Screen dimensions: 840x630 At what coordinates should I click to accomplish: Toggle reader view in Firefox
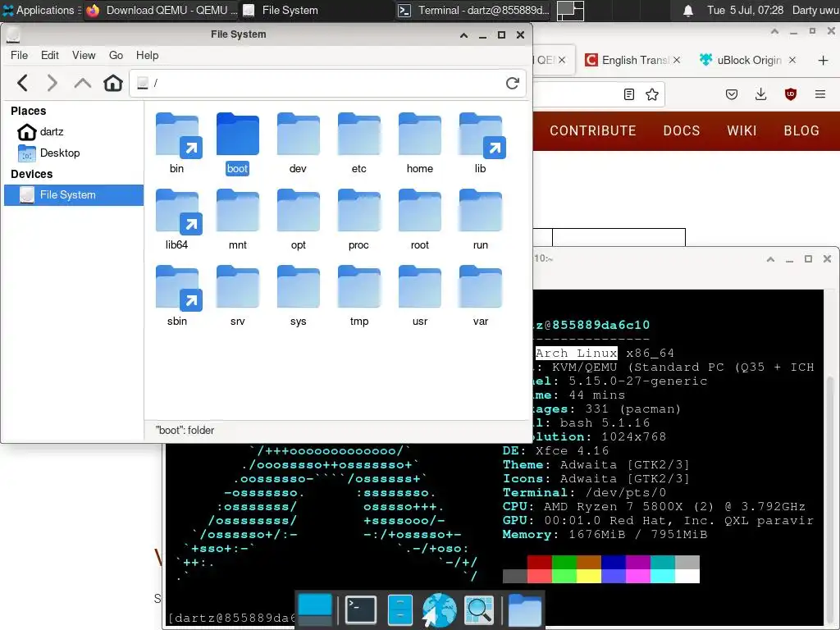[629, 95]
